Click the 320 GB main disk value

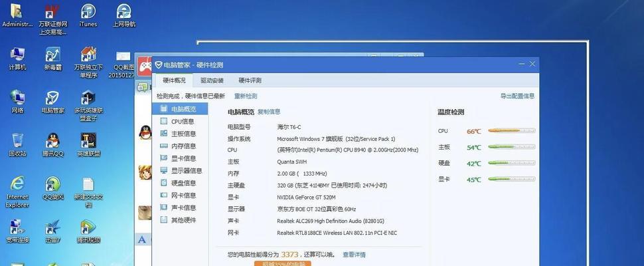332,186
